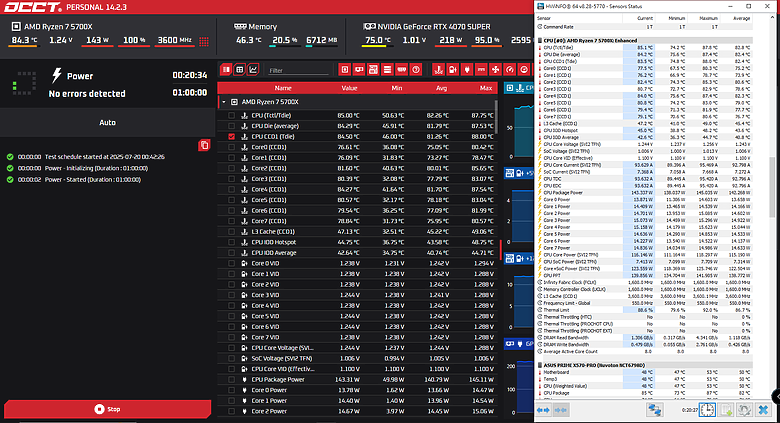The width and height of the screenshot is (780, 423).
Task: Close HWiNFO sensors with blue X icon
Action: (x=763, y=410)
